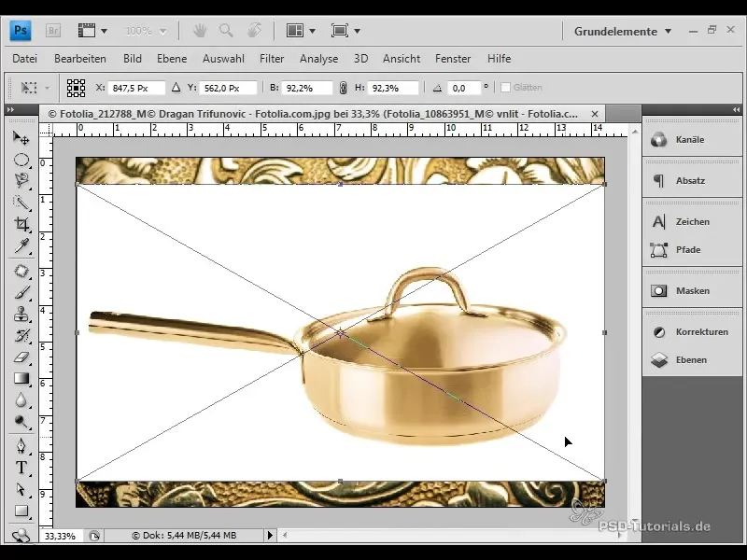Click the height H percentage field

coord(392,88)
